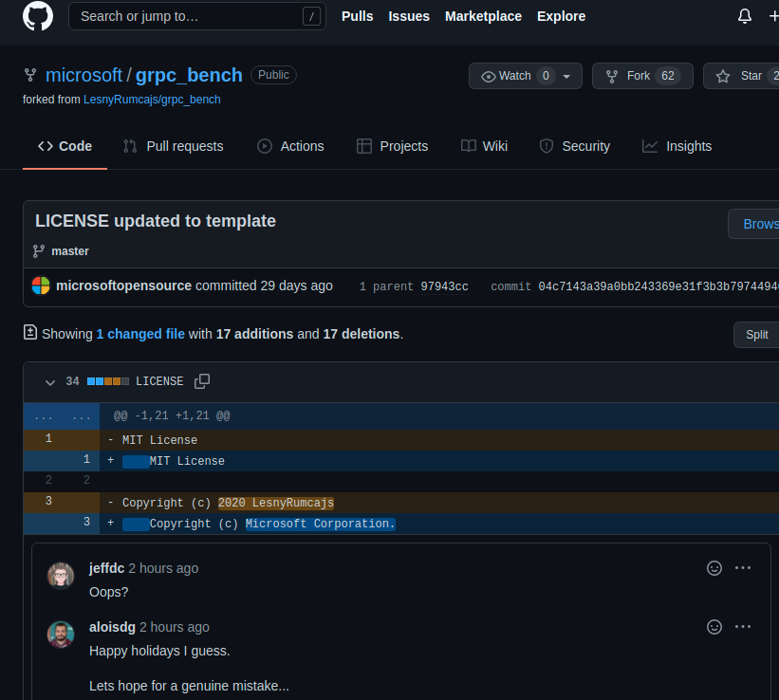
Task: Click the Insights tab graph icon
Action: coord(650,146)
